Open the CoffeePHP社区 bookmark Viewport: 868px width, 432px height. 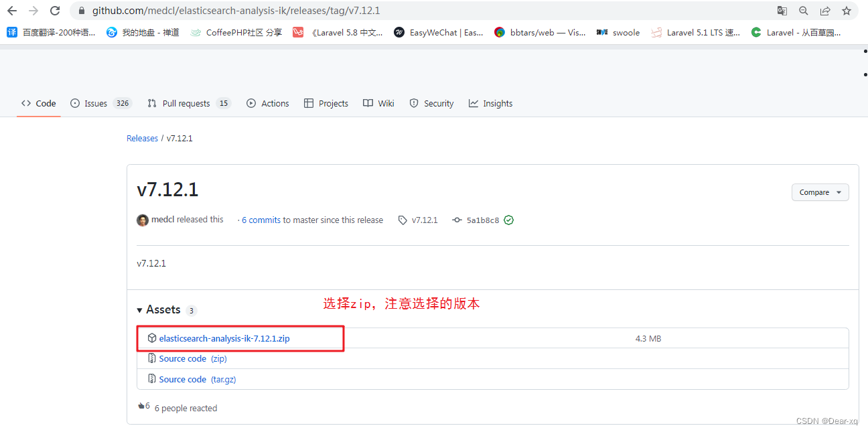(x=236, y=32)
